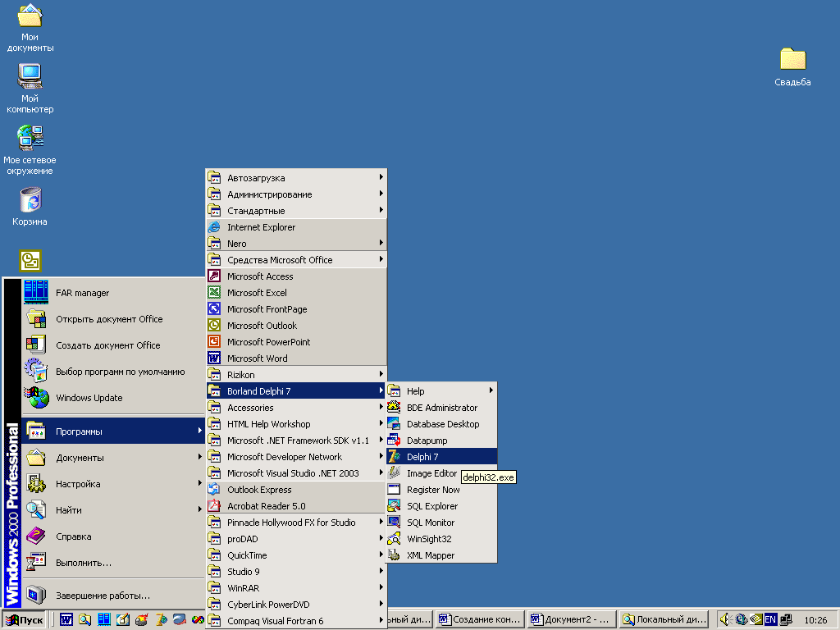Launch Microsoft Outlook icon in menu
Screen dimensions: 840x630
click(x=214, y=325)
